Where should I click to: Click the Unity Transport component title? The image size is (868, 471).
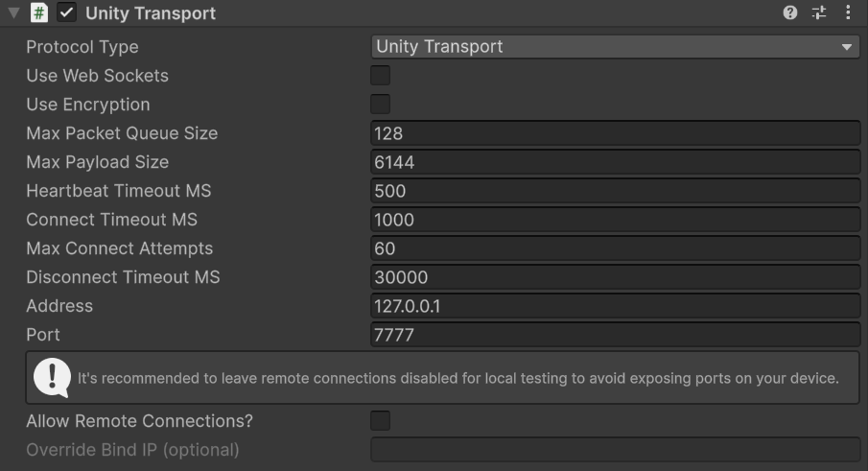(151, 13)
